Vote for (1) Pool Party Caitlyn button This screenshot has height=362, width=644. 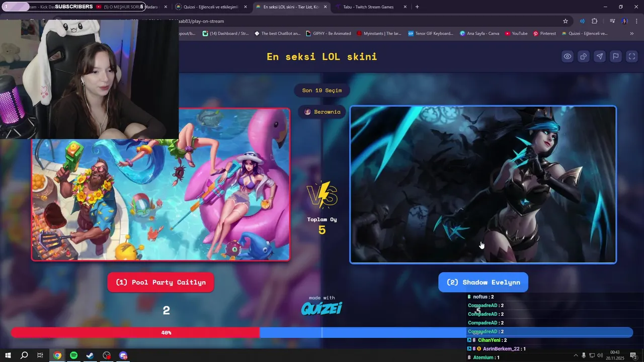pos(160,282)
